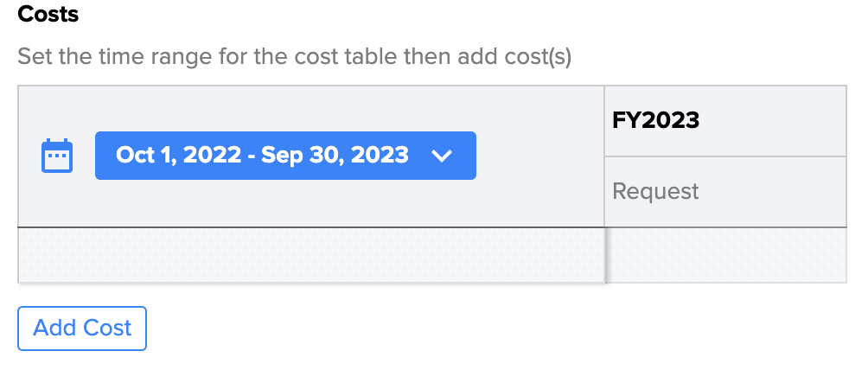Click the empty cost row below the date range

[311, 255]
